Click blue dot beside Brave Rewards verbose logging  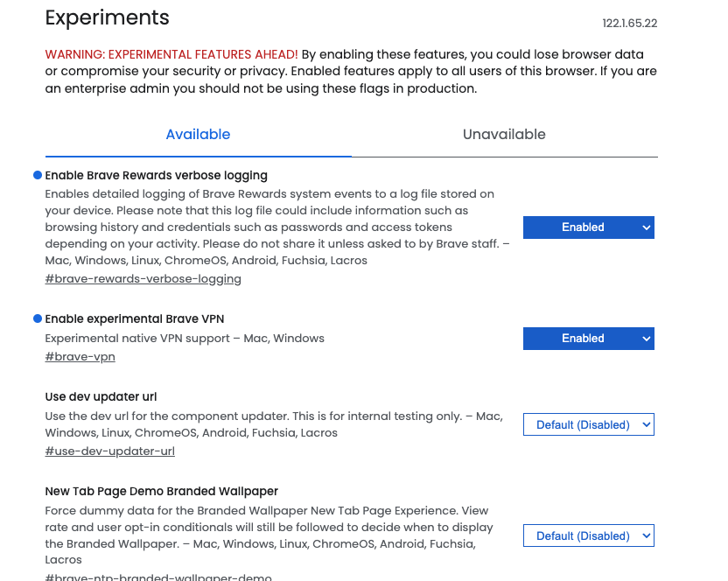tap(38, 175)
